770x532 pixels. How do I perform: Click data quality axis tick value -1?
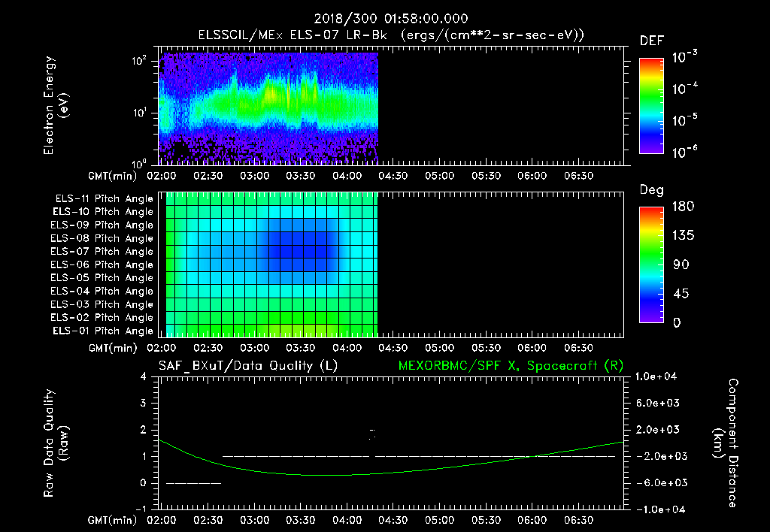click(141, 509)
